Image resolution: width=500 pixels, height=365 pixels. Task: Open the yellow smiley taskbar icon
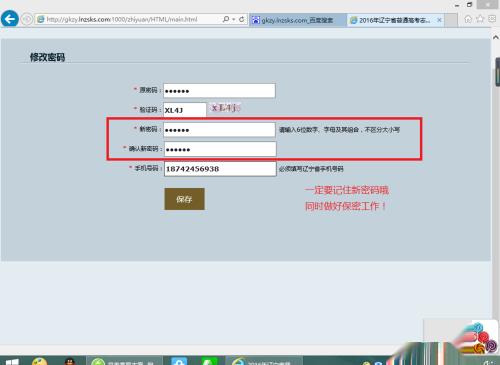(40, 361)
